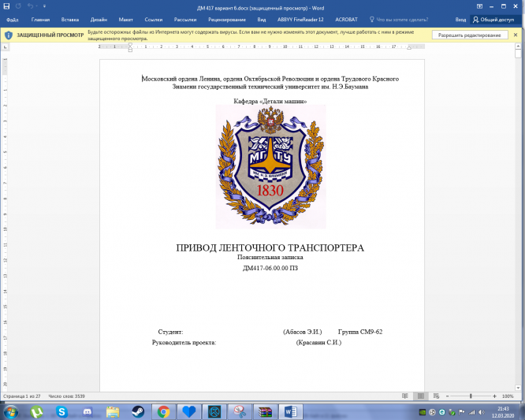
Task: Click the Word icon in the taskbar
Action: pyautogui.click(x=291, y=412)
